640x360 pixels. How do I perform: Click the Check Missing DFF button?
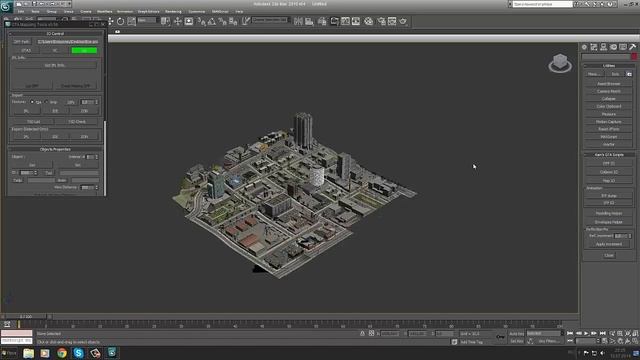tap(76, 86)
